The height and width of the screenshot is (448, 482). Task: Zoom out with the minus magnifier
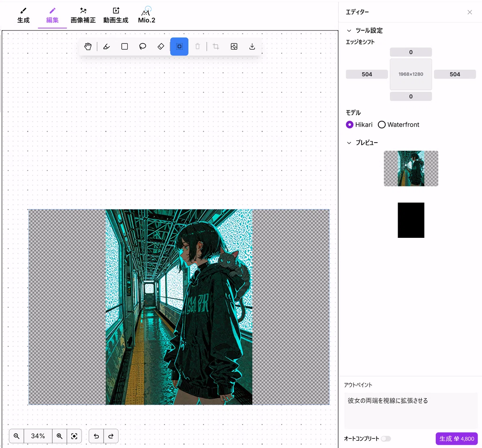[16, 436]
